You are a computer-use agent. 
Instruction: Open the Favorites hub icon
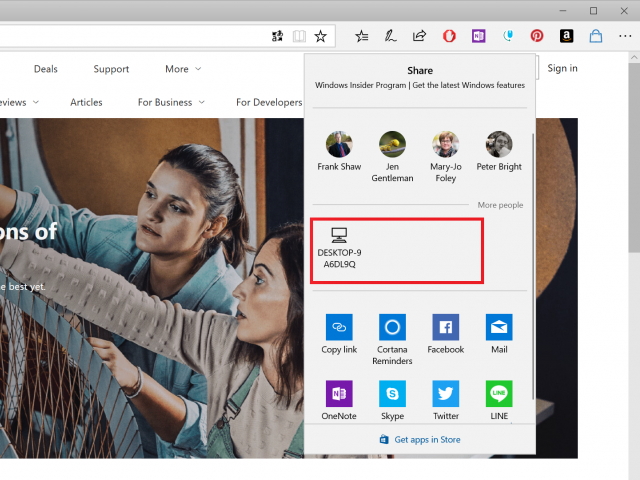point(362,36)
